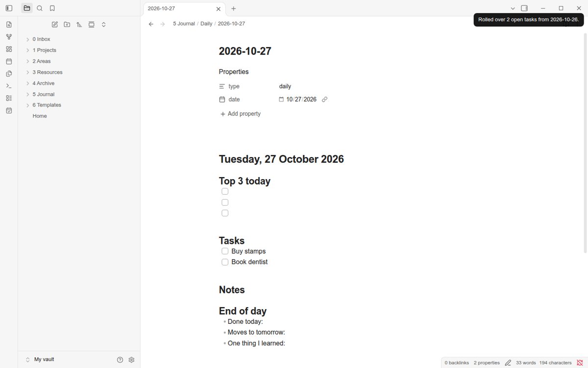Click the date property name
This screenshot has height=368, width=588.
[234, 99]
